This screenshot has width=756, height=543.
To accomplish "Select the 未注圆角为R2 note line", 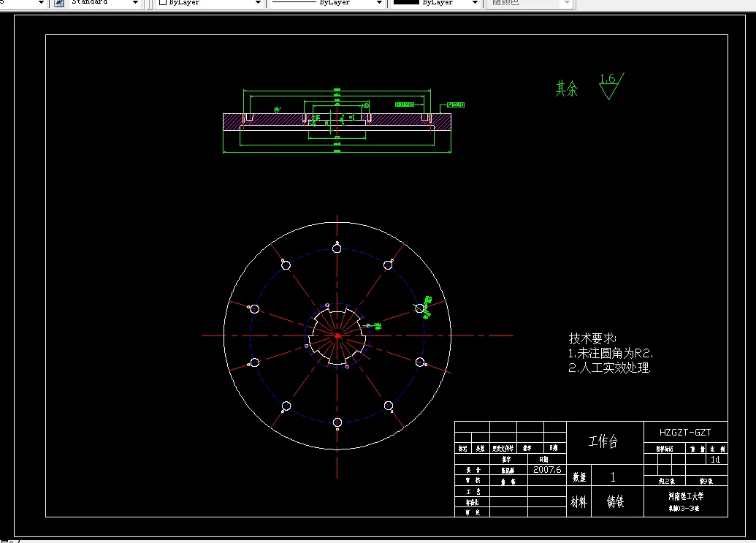I will 611,354.
